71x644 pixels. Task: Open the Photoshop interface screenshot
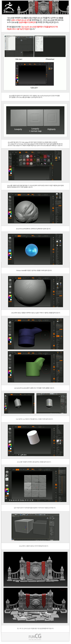(50, 46)
